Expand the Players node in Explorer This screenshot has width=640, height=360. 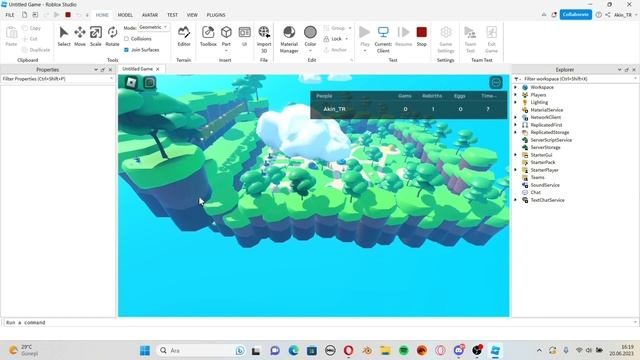point(516,95)
